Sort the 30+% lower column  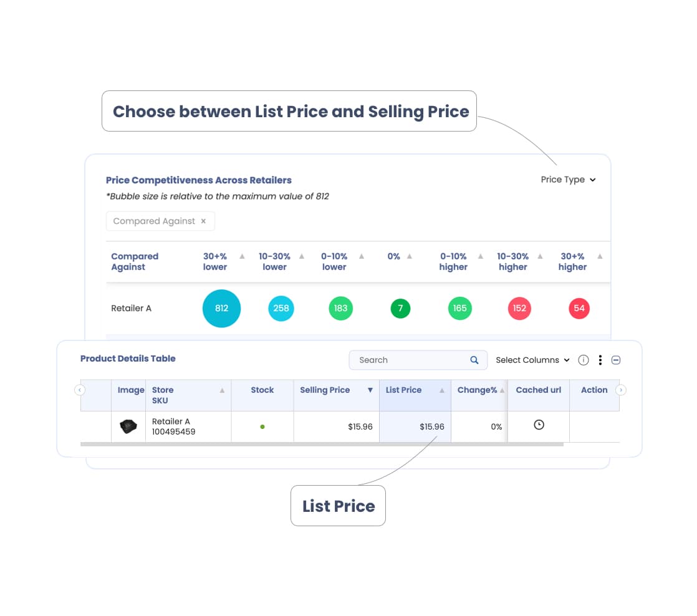tap(243, 256)
